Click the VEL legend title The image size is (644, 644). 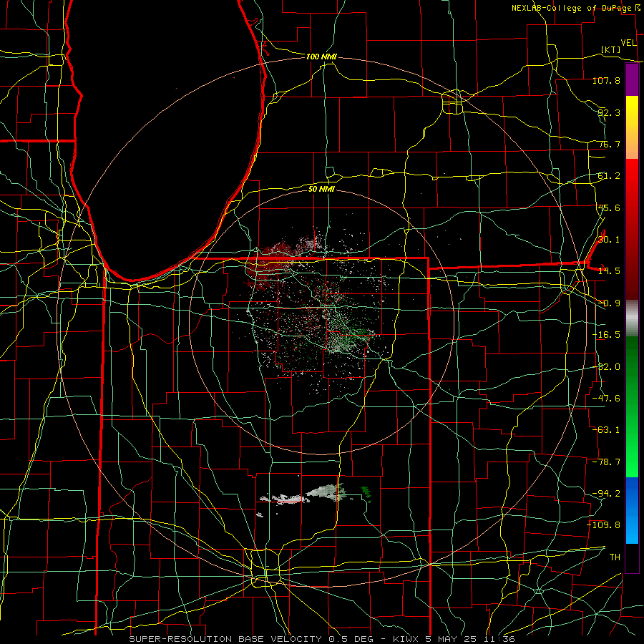click(x=628, y=43)
